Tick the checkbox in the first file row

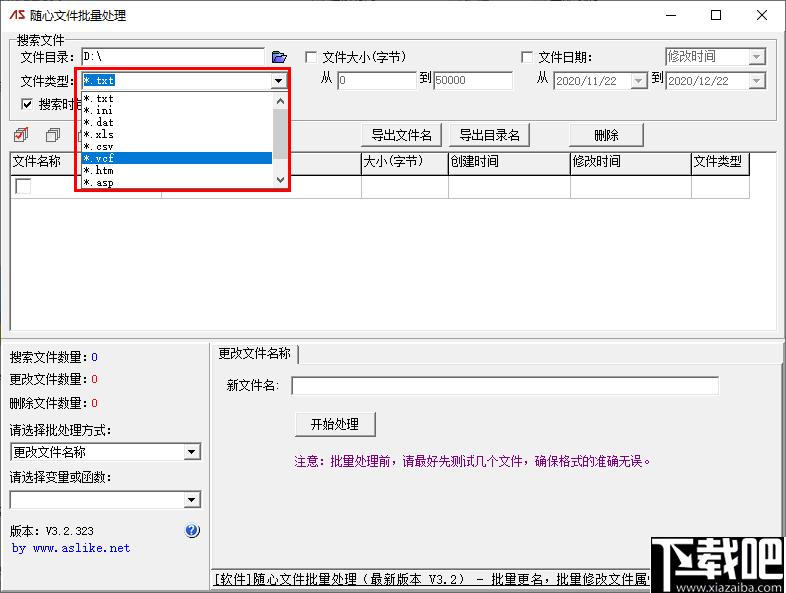tap(23, 186)
